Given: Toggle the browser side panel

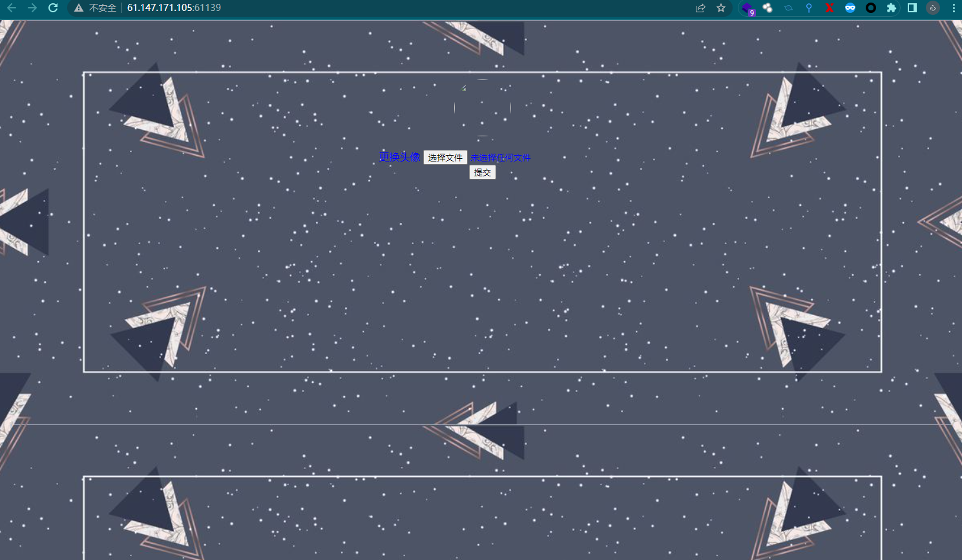Looking at the screenshot, I should coord(912,8).
